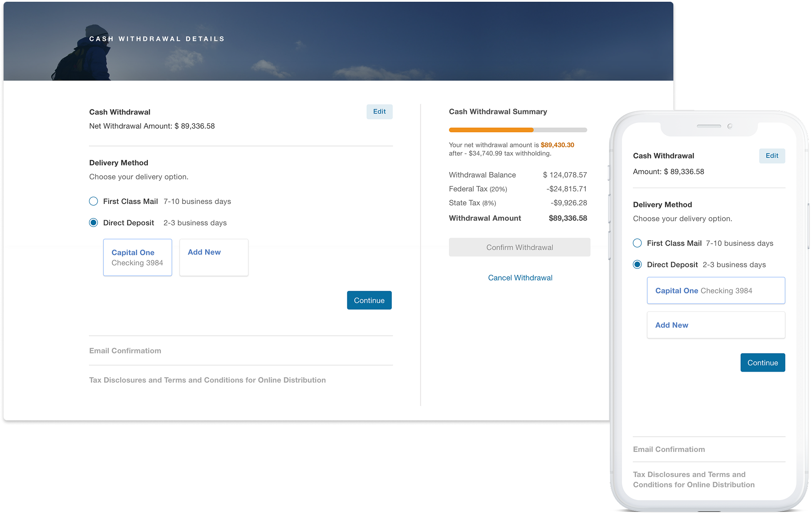The height and width of the screenshot is (526, 812).
Task: Choose Capital One Checking 3984 card on desktop
Action: tap(138, 258)
